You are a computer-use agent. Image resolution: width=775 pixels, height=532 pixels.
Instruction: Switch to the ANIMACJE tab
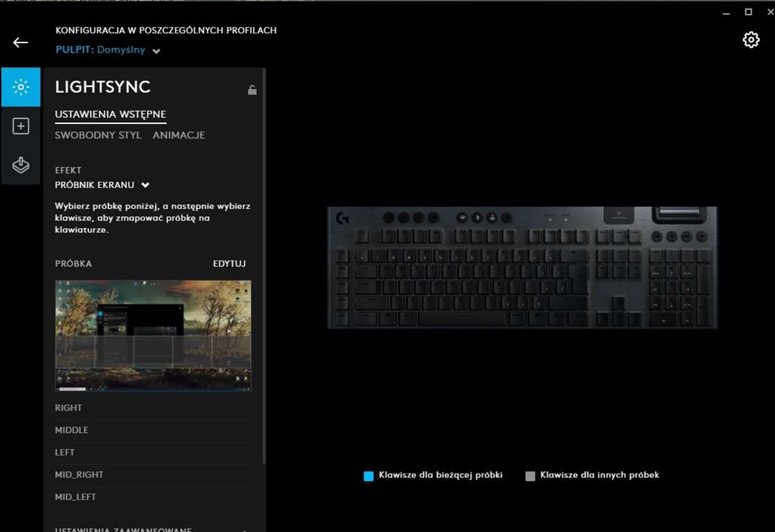[179, 135]
